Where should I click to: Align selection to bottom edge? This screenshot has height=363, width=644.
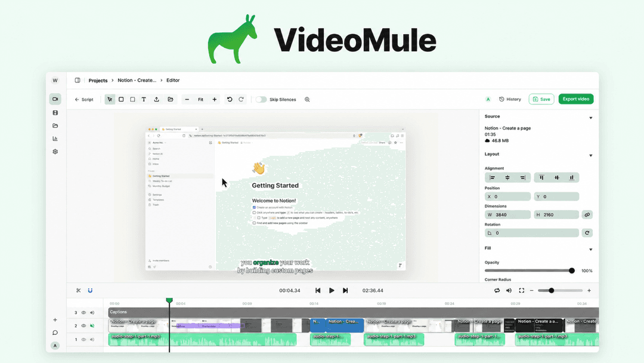(571, 177)
